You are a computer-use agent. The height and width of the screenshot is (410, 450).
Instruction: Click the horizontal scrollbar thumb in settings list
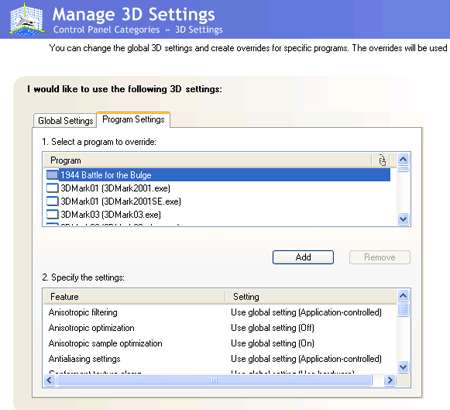point(214,380)
